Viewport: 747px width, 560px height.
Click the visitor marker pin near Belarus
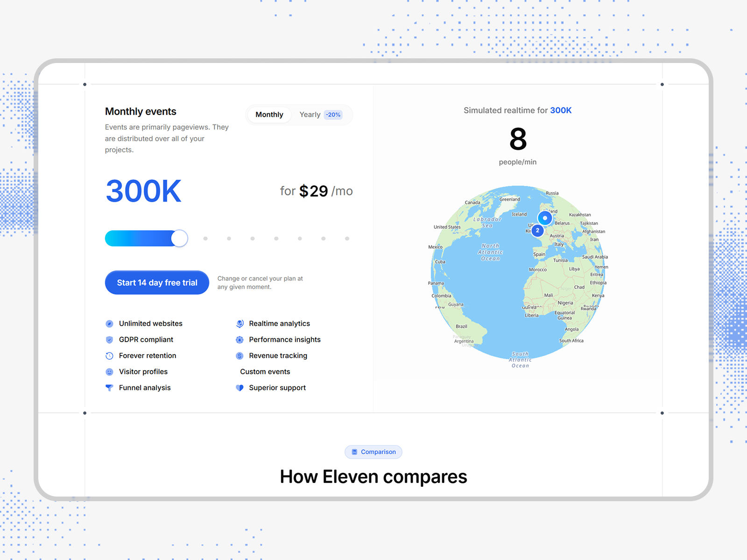(545, 218)
